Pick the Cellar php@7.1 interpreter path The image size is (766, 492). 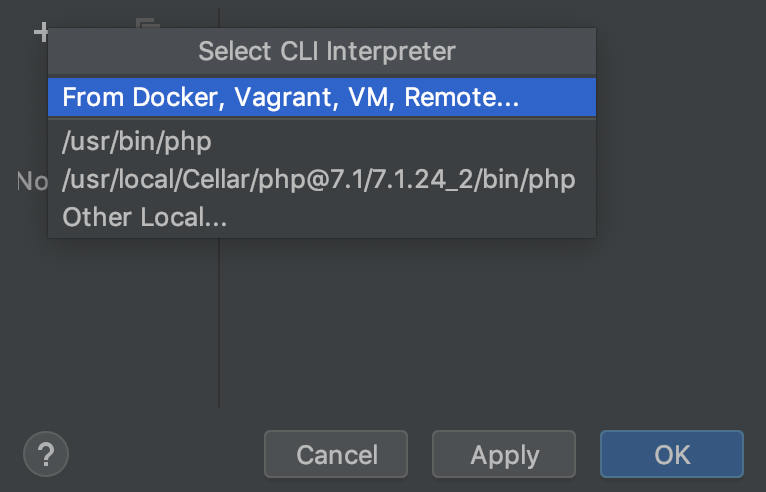pyautogui.click(x=318, y=180)
